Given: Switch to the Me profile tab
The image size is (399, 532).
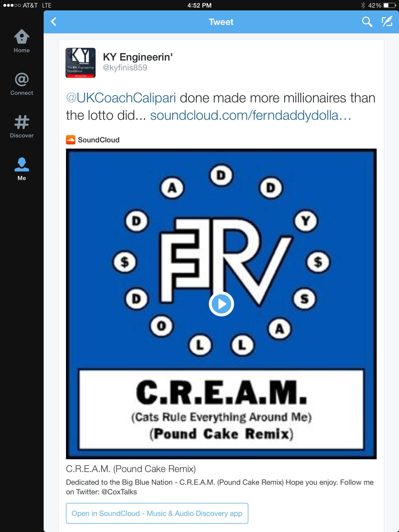Looking at the screenshot, I should tap(22, 169).
